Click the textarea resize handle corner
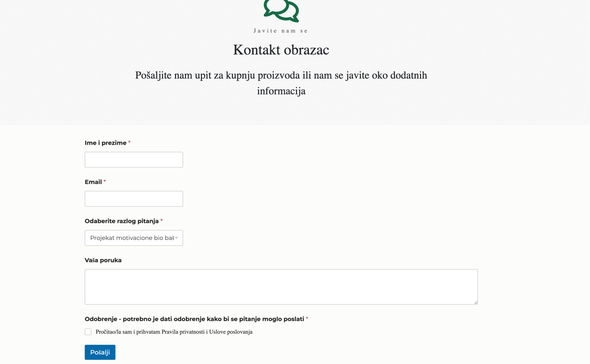This screenshot has height=364, width=590. tap(475, 302)
